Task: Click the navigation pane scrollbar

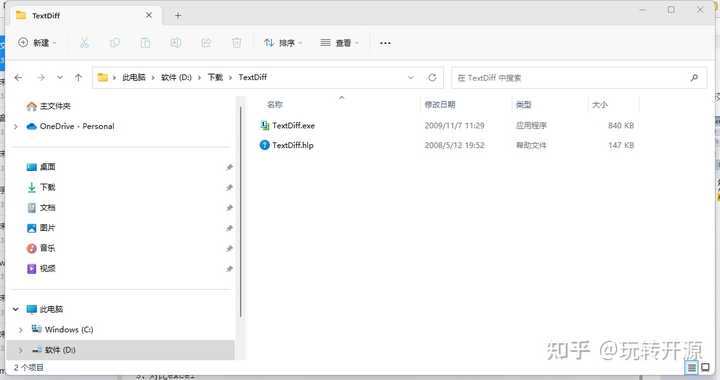Action: (x=241, y=211)
